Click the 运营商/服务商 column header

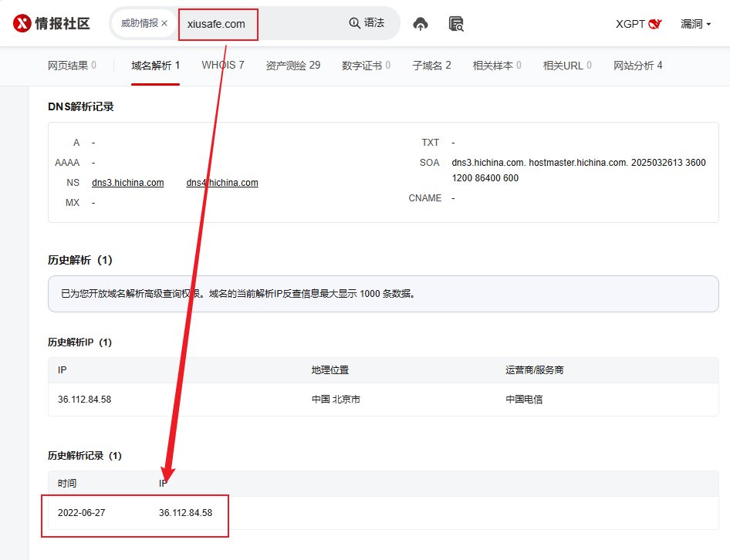click(x=535, y=370)
